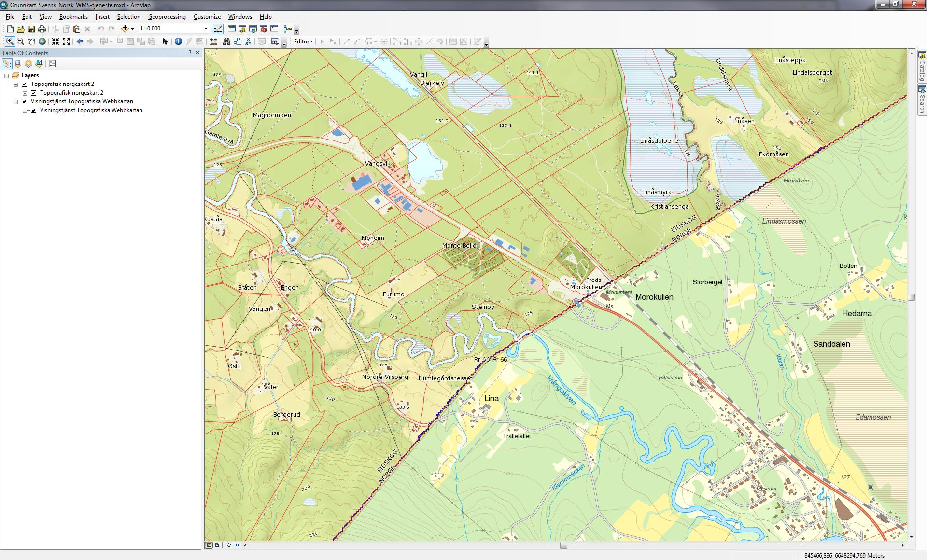
Task: Switch TOC to List By Visibility
Action: point(28,64)
